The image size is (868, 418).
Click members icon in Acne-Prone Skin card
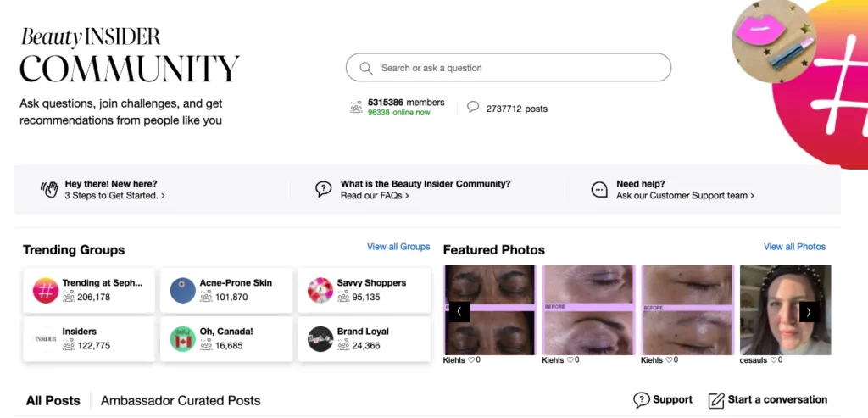(x=206, y=297)
